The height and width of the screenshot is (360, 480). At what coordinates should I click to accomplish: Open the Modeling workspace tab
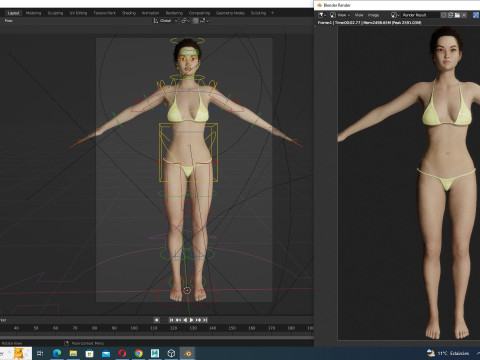[34, 13]
